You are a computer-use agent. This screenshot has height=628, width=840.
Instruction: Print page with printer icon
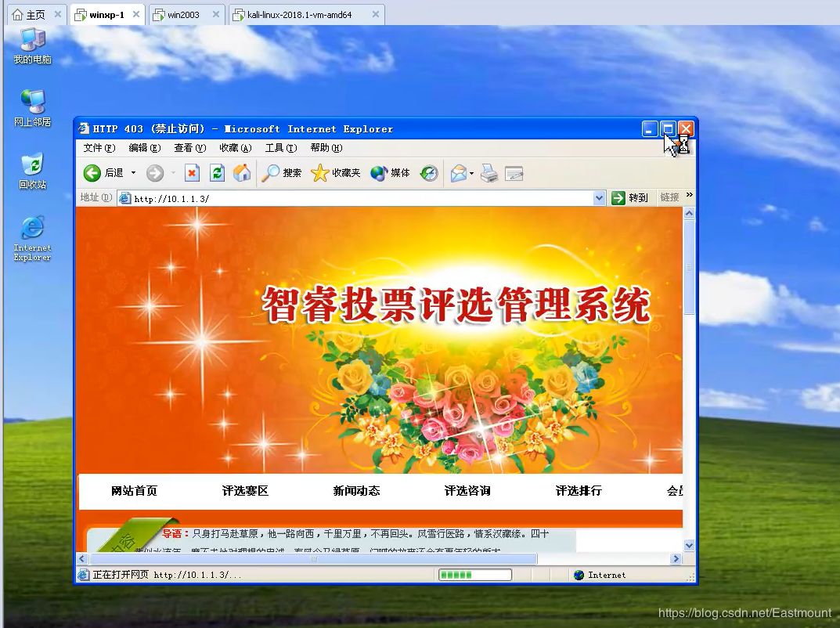489,173
